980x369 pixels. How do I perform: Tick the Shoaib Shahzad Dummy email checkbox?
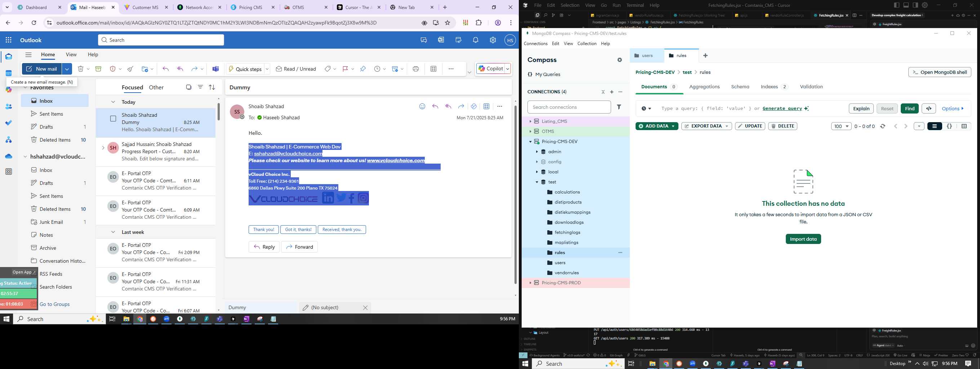click(113, 119)
